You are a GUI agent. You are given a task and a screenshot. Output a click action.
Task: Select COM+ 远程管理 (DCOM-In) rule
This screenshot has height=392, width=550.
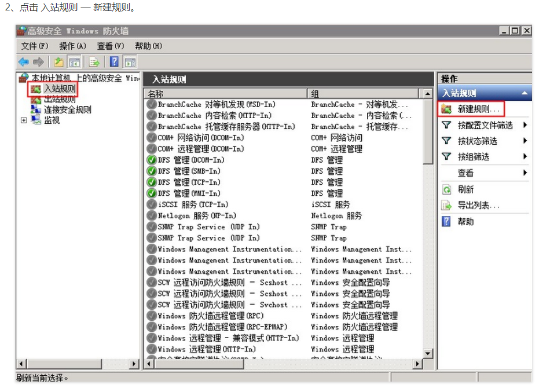pyautogui.click(x=201, y=149)
